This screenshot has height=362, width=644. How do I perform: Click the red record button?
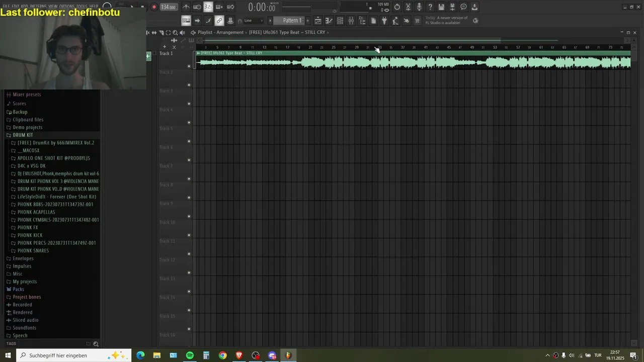(154, 7)
